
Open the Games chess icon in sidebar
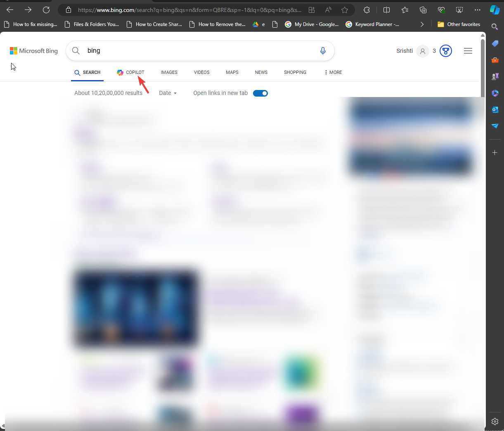pos(495,76)
